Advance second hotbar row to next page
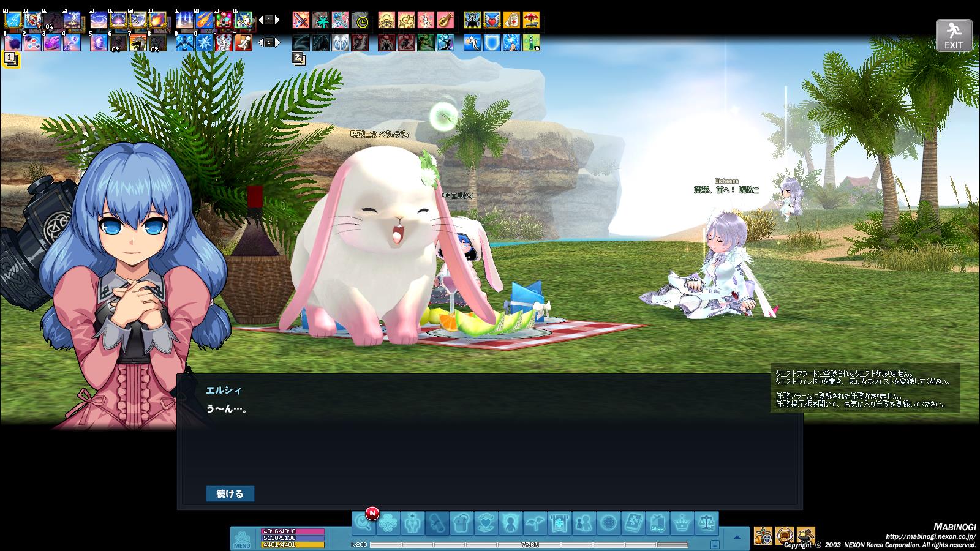The height and width of the screenshot is (551, 980). point(277,43)
